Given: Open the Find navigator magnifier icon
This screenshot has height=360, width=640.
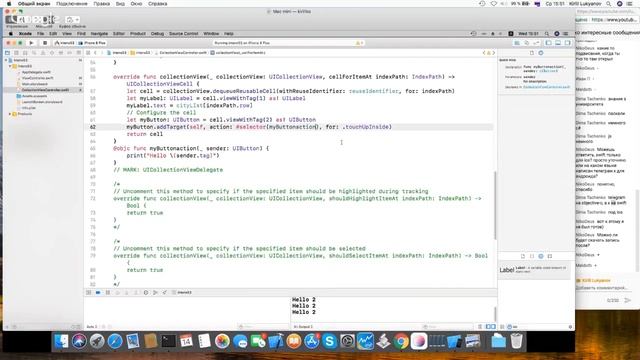Looking at the screenshot, I should click(x=34, y=53).
